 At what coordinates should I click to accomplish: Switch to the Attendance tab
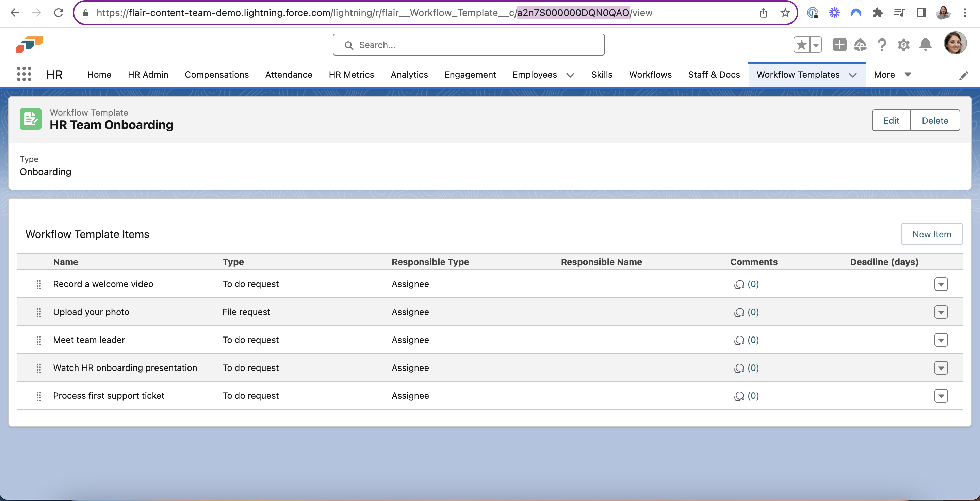pyautogui.click(x=288, y=75)
